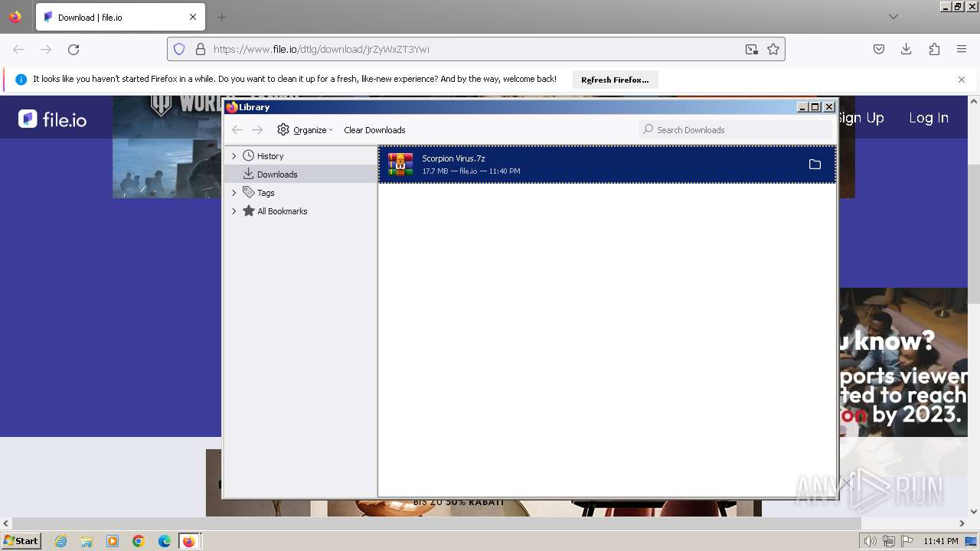The height and width of the screenshot is (551, 980).
Task: Open File Explorer from taskbar
Action: (x=87, y=541)
